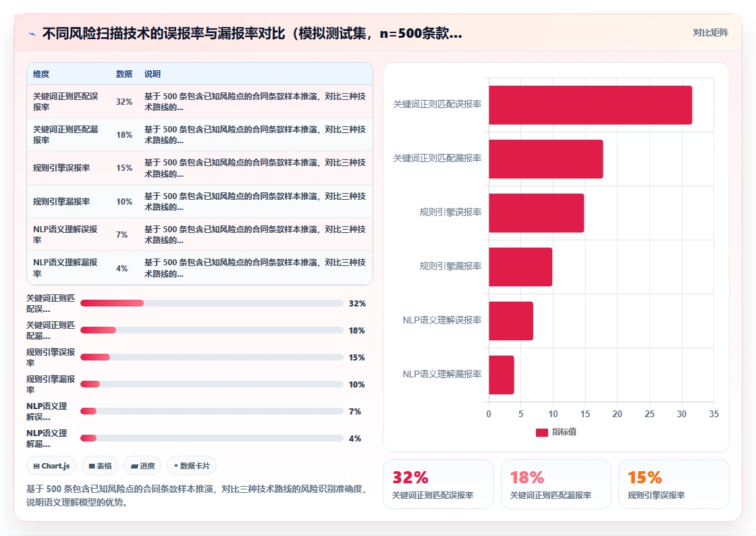This screenshot has width=756, height=536.
Task: Click the 15% value in the table
Action: 124,167
